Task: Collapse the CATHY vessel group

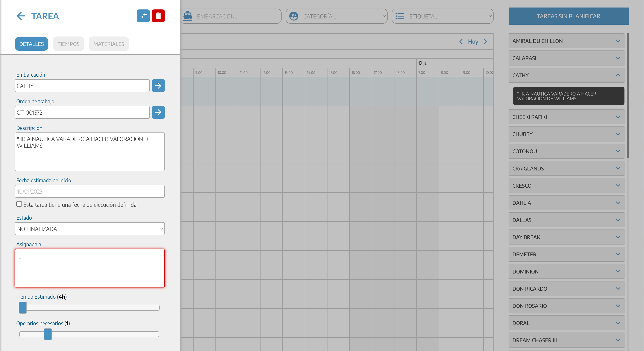Action: pyautogui.click(x=618, y=75)
